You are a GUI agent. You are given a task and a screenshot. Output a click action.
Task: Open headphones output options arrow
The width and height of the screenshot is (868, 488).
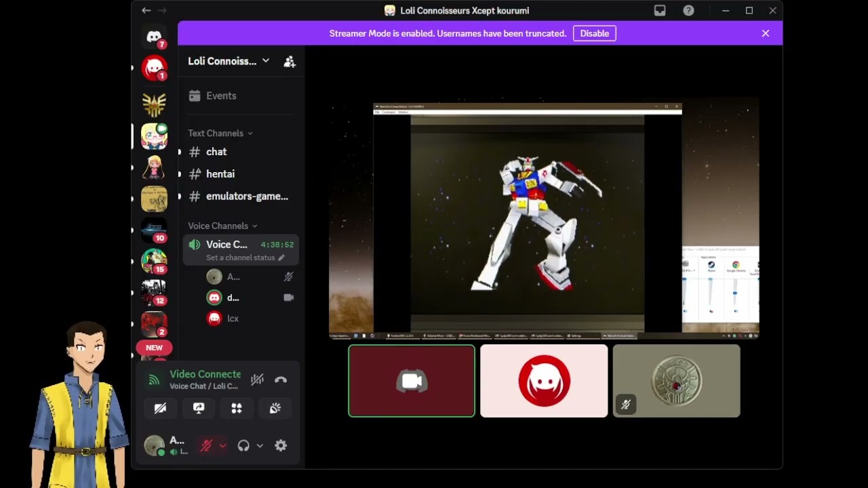[x=260, y=445]
